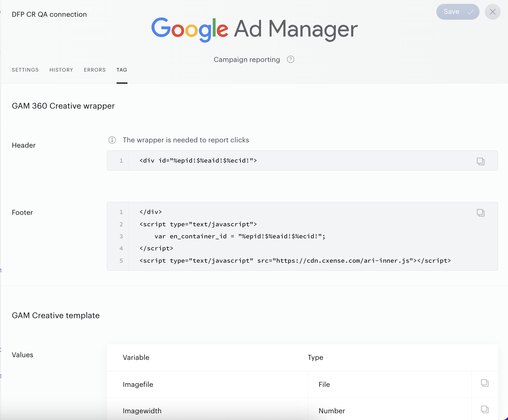Select the Tag tab
This screenshot has width=508, height=420.
pos(122,70)
